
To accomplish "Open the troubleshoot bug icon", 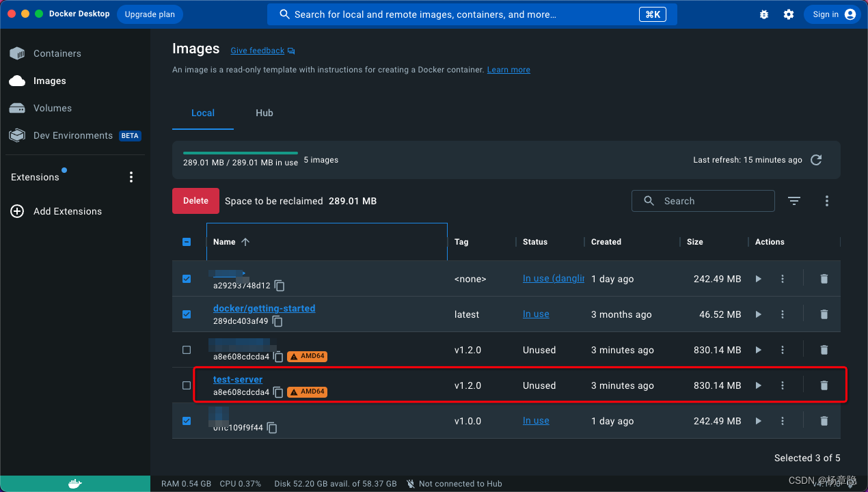I will pos(764,14).
